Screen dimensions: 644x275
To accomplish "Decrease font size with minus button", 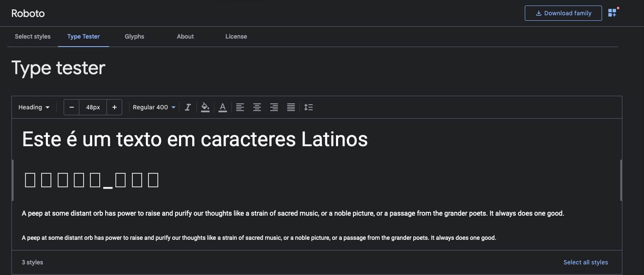I will coord(72,107).
